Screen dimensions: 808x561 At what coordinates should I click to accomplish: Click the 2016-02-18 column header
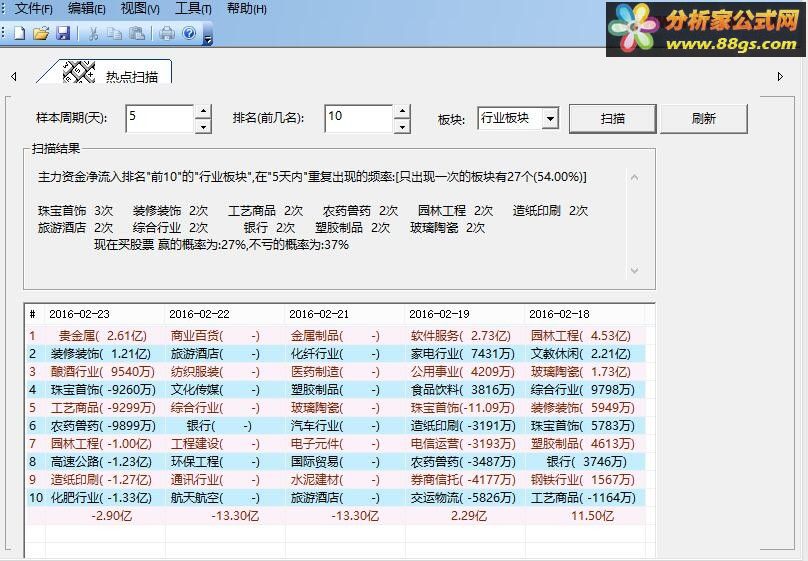(585, 314)
